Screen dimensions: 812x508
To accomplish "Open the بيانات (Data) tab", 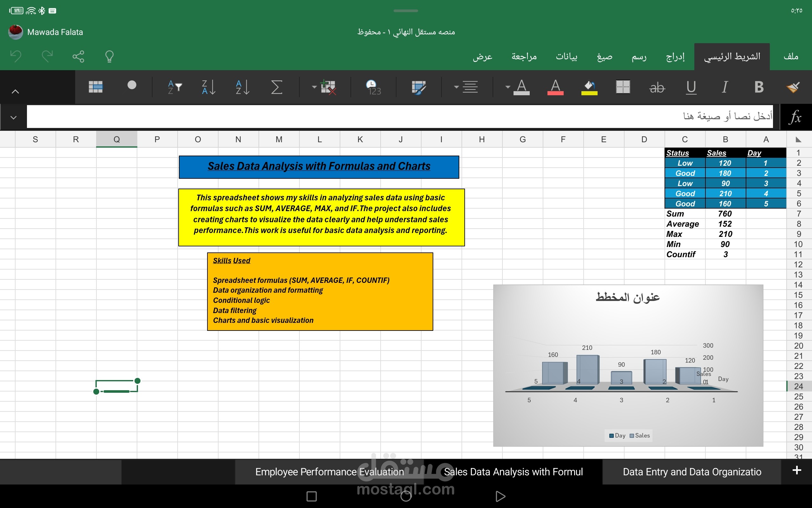I will [566, 56].
